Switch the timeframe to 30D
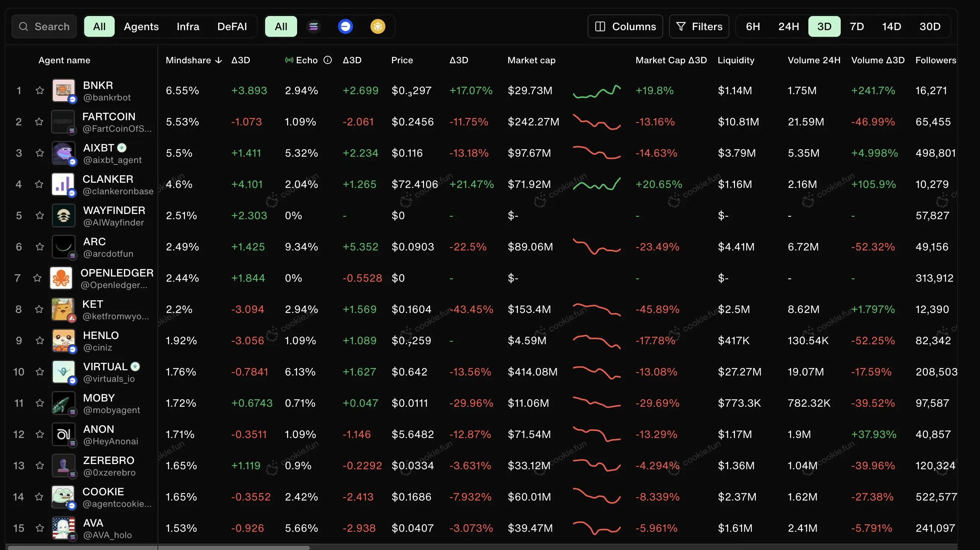 (x=930, y=26)
